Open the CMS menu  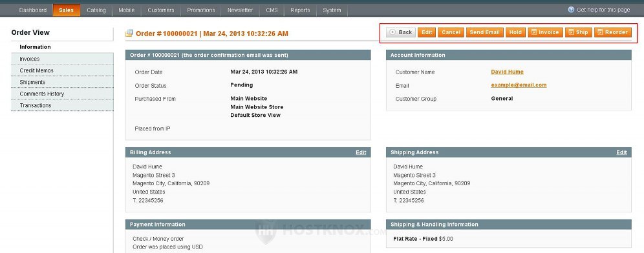(272, 10)
